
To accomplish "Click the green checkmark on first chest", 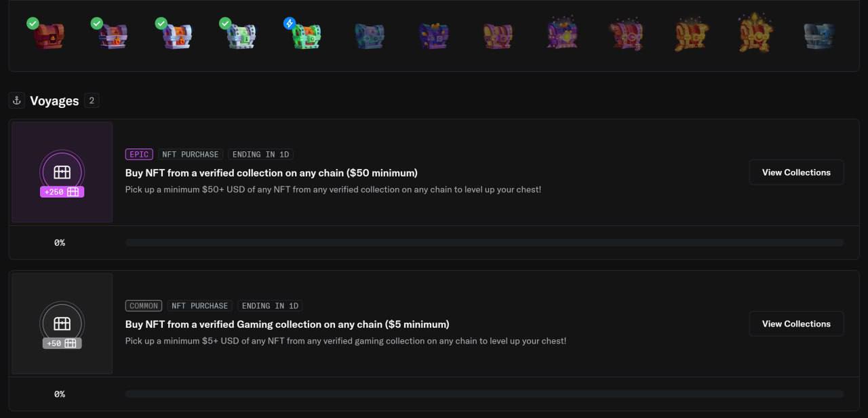I will [33, 24].
